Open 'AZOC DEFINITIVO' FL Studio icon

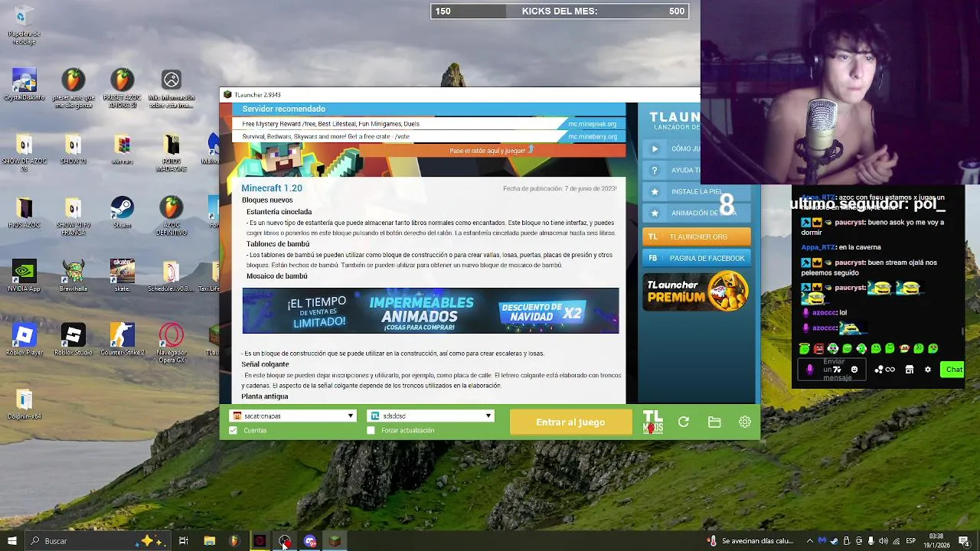[x=171, y=217]
